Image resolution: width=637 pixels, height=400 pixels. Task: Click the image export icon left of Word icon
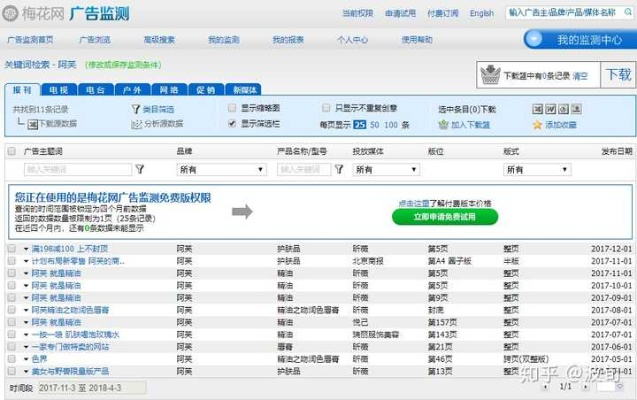tap(537, 109)
